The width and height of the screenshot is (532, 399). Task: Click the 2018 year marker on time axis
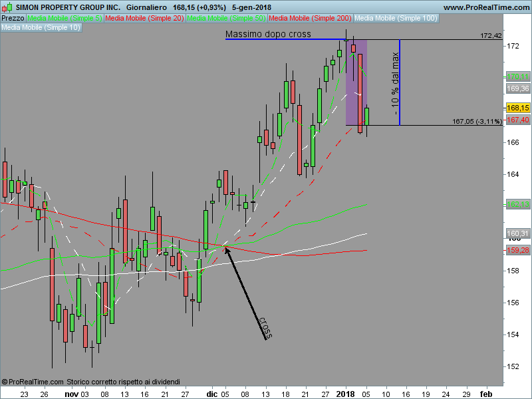tap(345, 394)
